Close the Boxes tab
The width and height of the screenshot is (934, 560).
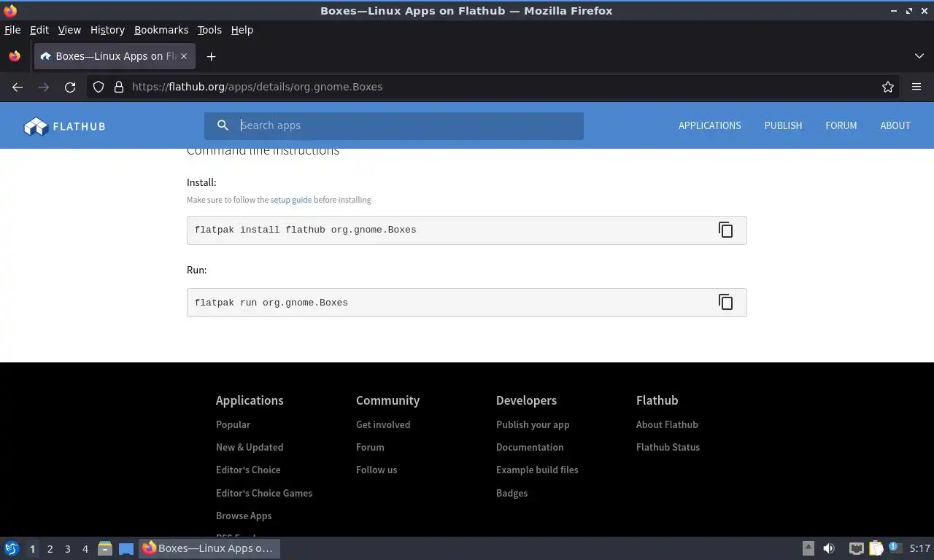(184, 56)
